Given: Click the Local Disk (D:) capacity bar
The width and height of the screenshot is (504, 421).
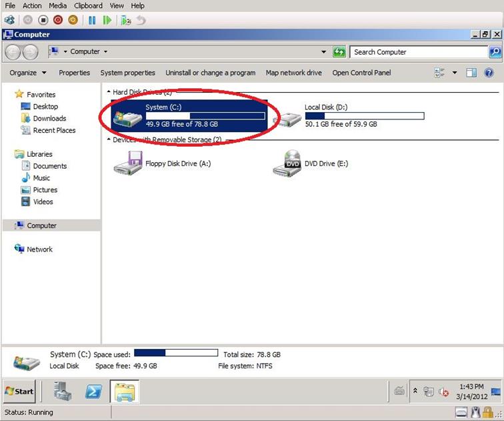Looking at the screenshot, I should pyautogui.click(x=364, y=116).
